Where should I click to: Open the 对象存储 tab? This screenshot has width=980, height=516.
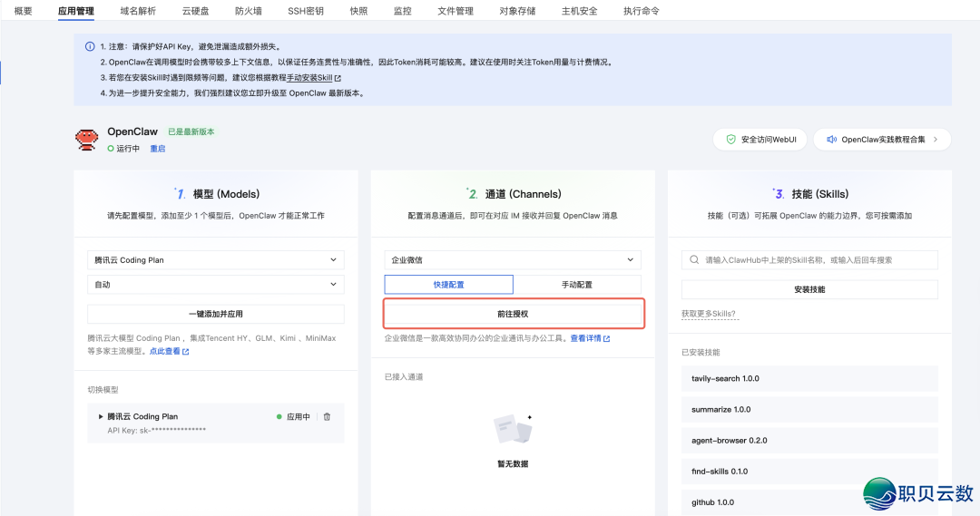click(x=517, y=11)
